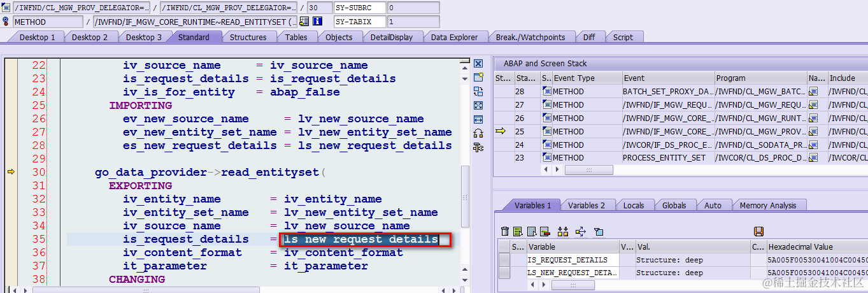Switch to Auto tab
The height and width of the screenshot is (293, 868).
tap(713, 205)
